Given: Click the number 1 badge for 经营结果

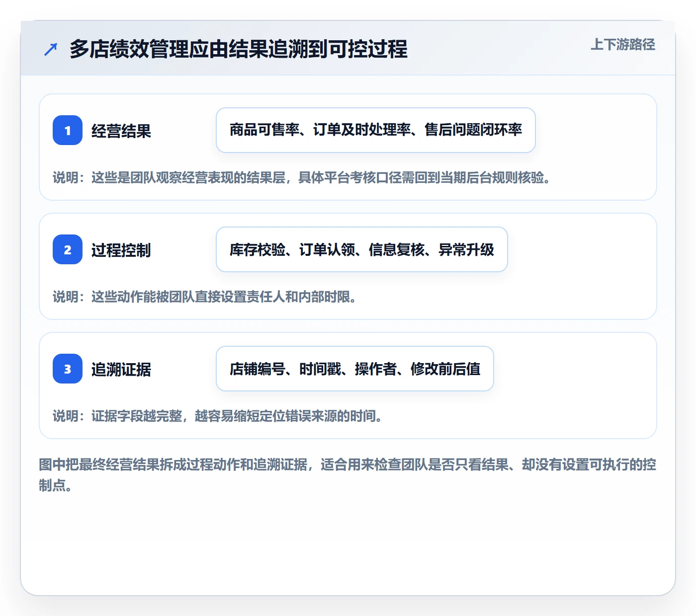Looking at the screenshot, I should [68, 130].
